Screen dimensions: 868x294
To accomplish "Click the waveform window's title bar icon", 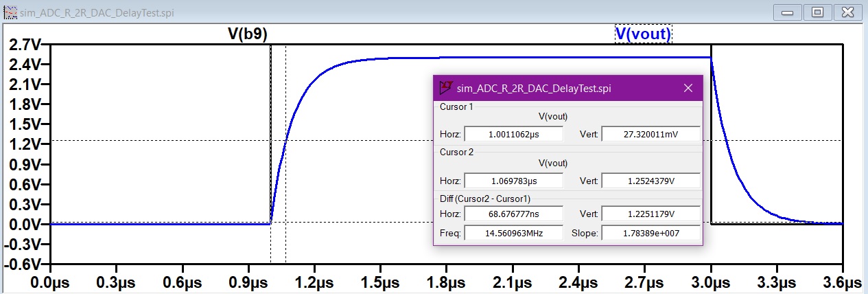I will click(8, 12).
